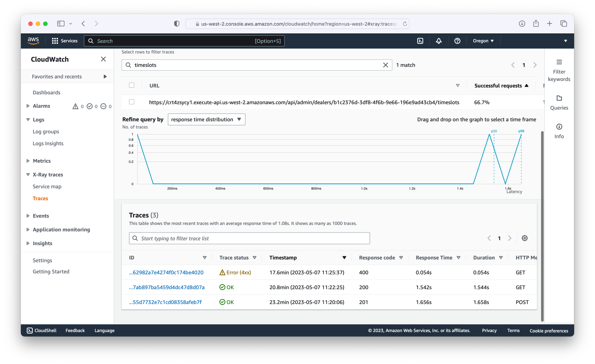Expand the Insights section

pos(28,243)
